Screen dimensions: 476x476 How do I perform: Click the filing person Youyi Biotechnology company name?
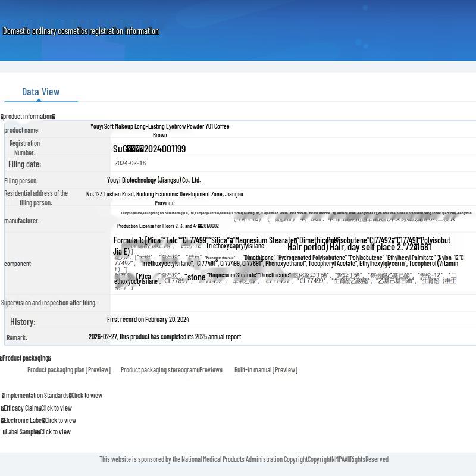click(x=154, y=180)
